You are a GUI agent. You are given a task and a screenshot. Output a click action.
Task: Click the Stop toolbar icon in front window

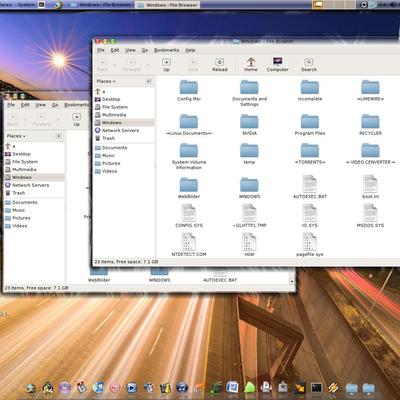(193, 65)
